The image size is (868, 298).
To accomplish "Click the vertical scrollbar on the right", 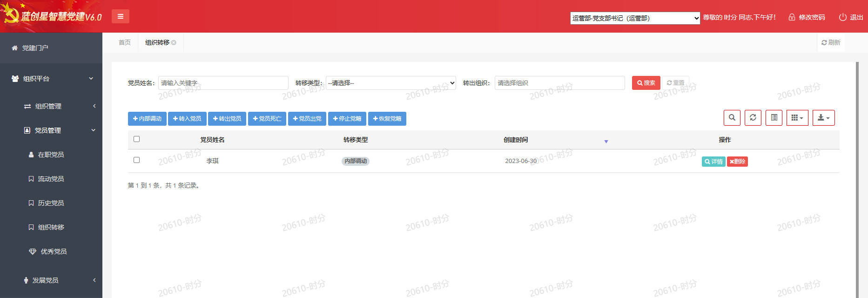I will point(857,180).
